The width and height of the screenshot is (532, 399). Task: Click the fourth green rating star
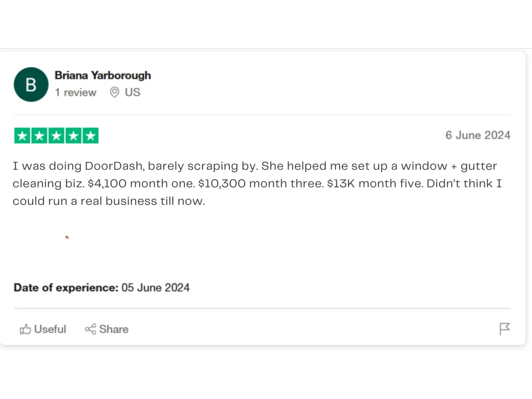point(73,136)
